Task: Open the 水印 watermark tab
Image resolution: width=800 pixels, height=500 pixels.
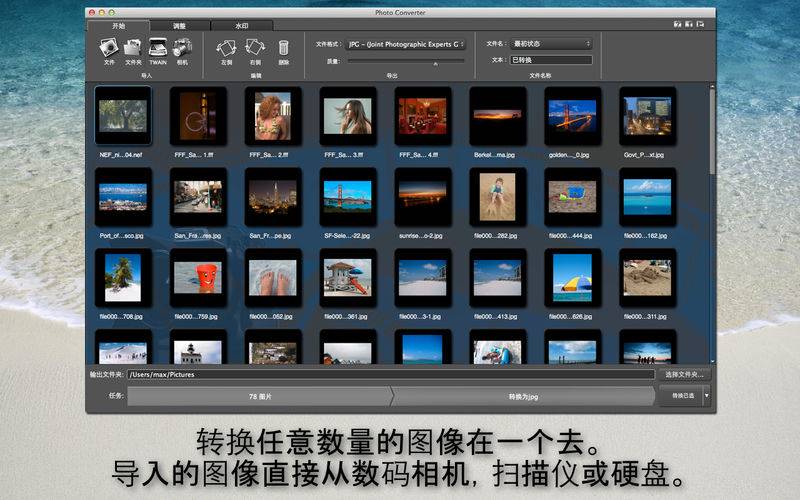Action: coord(242,24)
